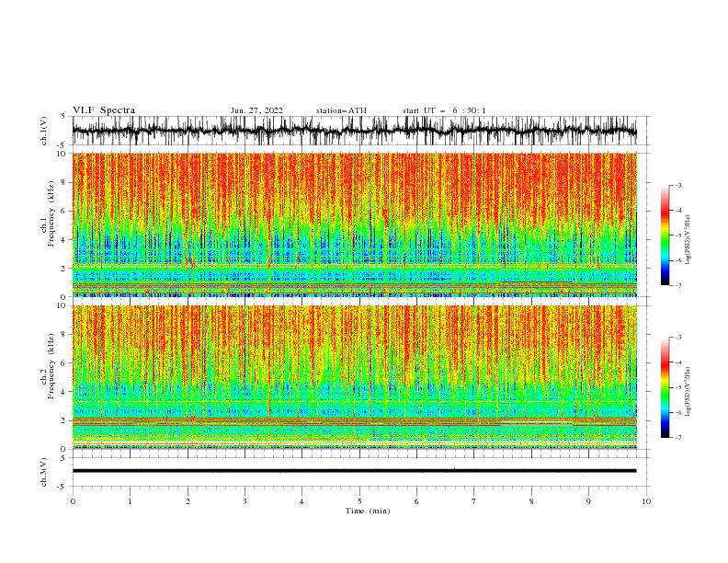
Task: Click the ch.2 "Frequency (kHz)" axis label
Action: pos(51,365)
